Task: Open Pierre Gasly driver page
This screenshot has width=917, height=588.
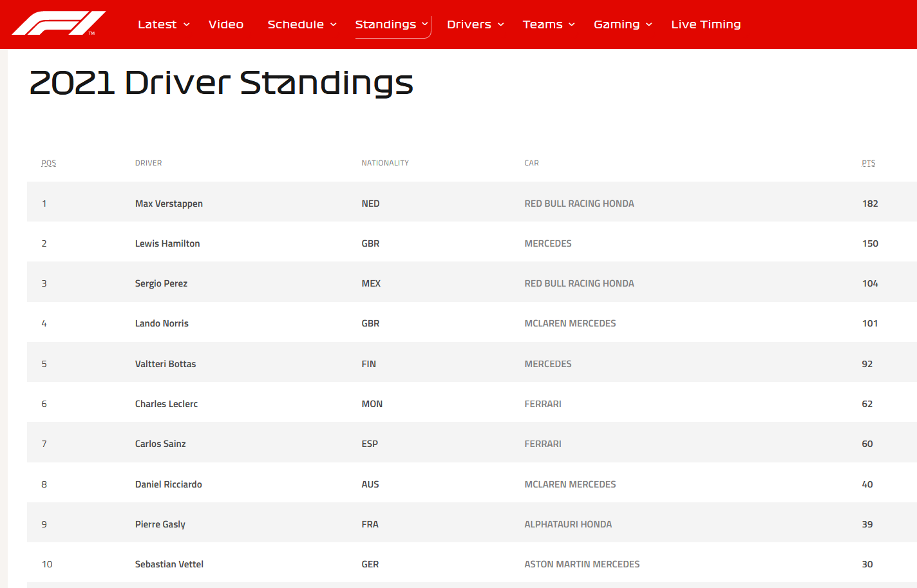Action: (x=160, y=524)
